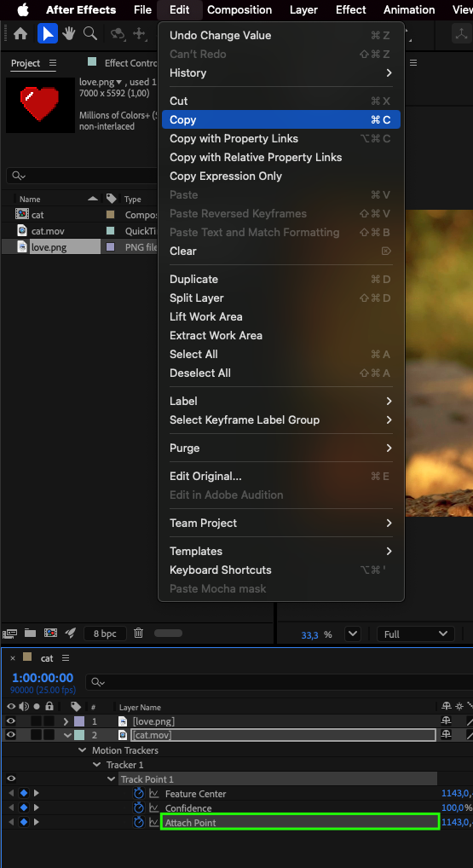
Task: Click the Home icon in the toolbar
Action: coord(20,34)
